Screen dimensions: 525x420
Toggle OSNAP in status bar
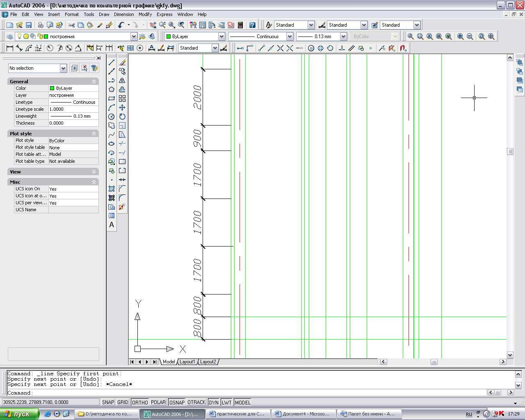coord(177,402)
